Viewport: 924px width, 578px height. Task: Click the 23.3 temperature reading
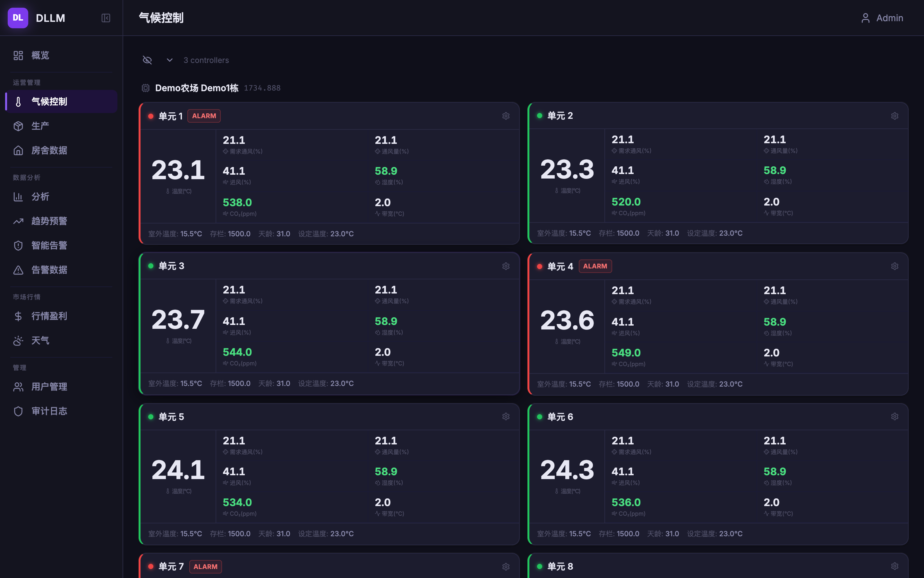click(567, 169)
